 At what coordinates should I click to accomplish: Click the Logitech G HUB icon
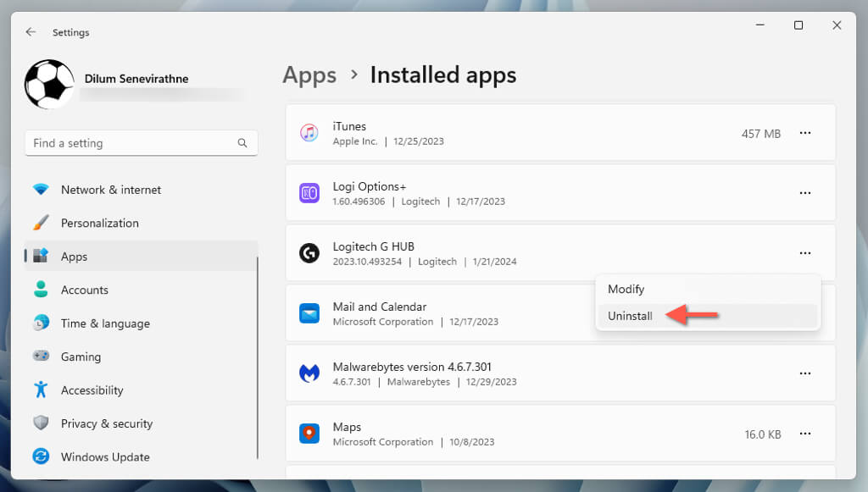(309, 253)
